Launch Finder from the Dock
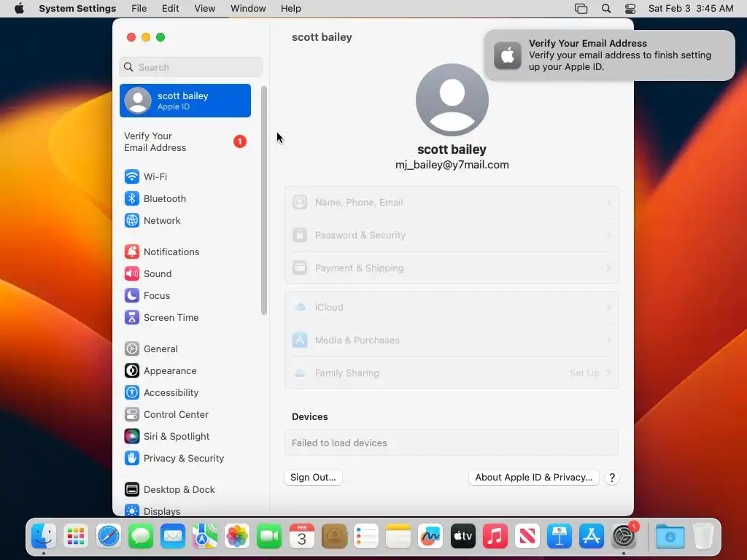The image size is (747, 560). (x=44, y=536)
